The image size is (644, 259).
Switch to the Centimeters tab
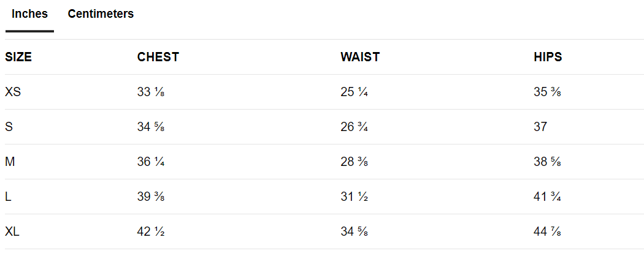(x=101, y=14)
